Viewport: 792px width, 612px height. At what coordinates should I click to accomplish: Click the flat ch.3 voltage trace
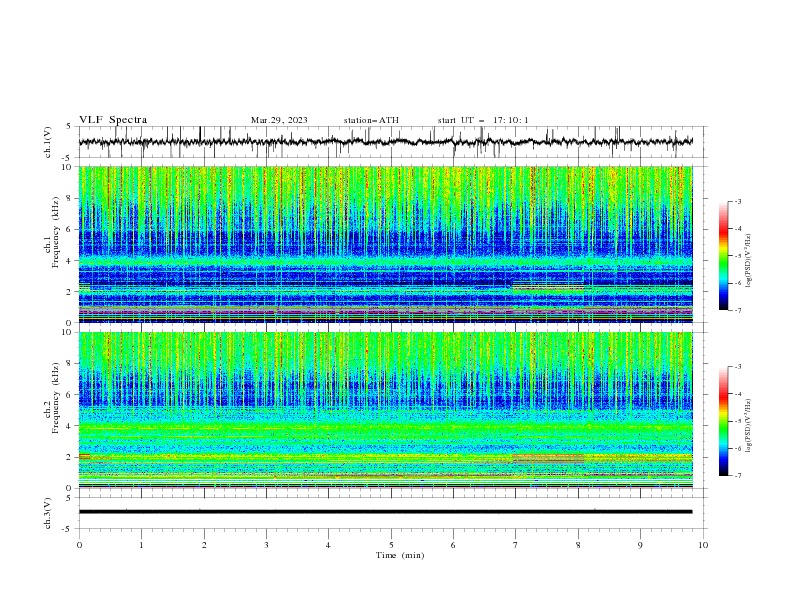click(x=386, y=512)
